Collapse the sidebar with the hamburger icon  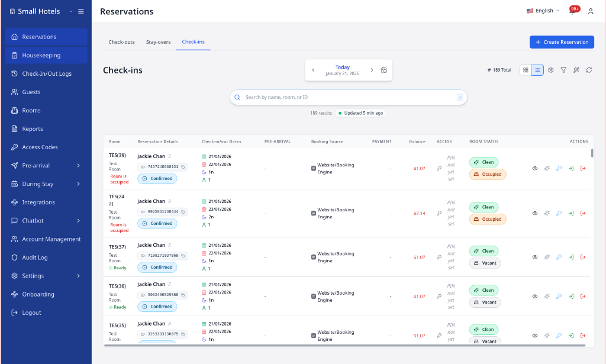pos(80,11)
